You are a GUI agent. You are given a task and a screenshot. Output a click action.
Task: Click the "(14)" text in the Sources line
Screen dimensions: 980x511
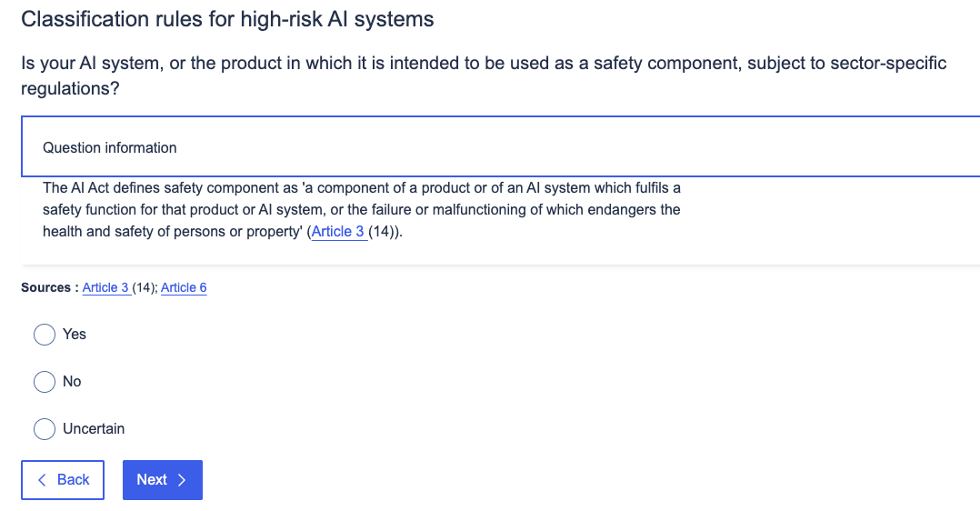tap(144, 288)
